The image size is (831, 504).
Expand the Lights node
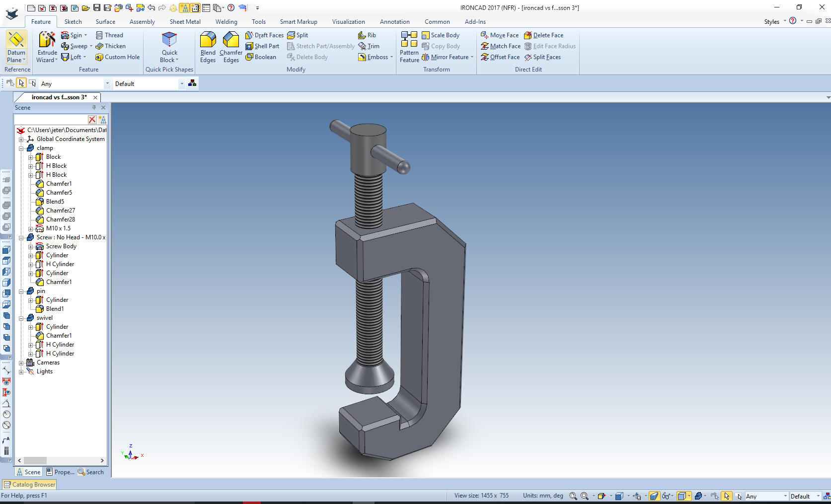[21, 371]
